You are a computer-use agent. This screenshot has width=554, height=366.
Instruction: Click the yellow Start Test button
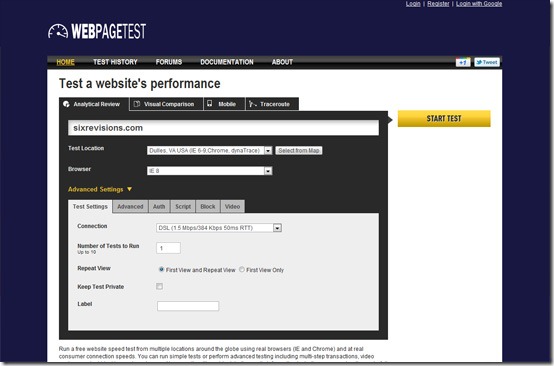pos(444,118)
